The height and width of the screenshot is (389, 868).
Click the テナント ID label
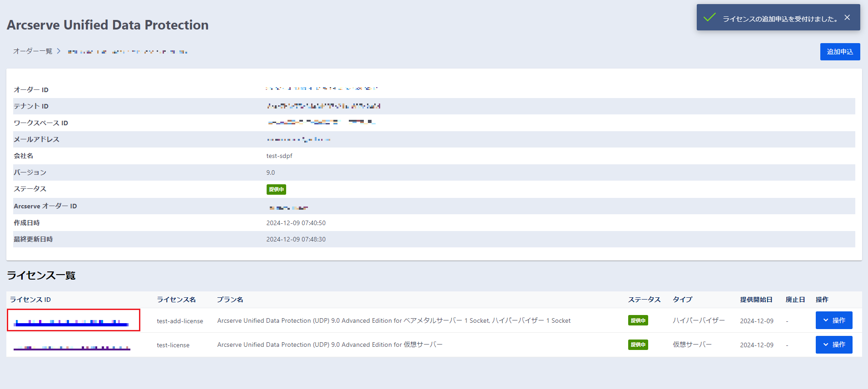31,106
